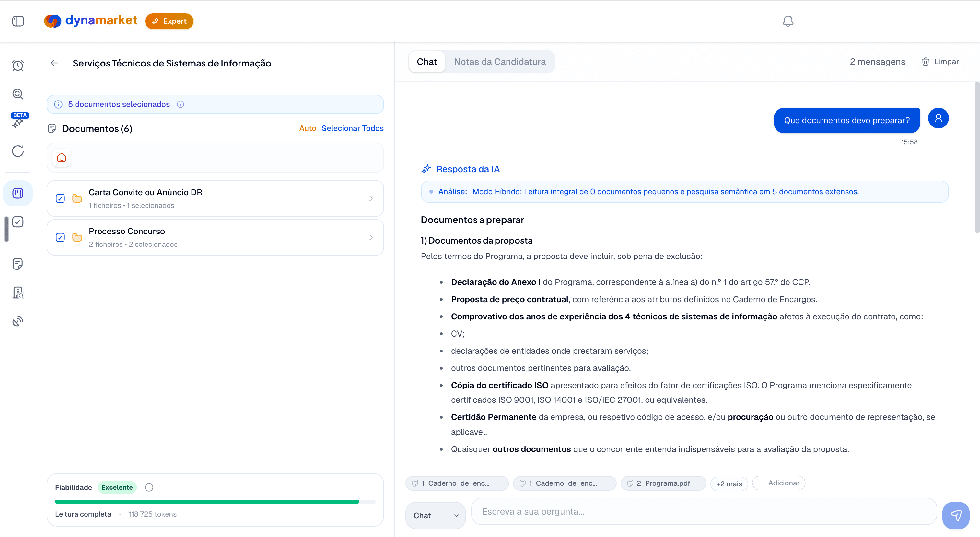
Task: Focus the Escreva a sua pergunta field
Action: [x=704, y=511]
